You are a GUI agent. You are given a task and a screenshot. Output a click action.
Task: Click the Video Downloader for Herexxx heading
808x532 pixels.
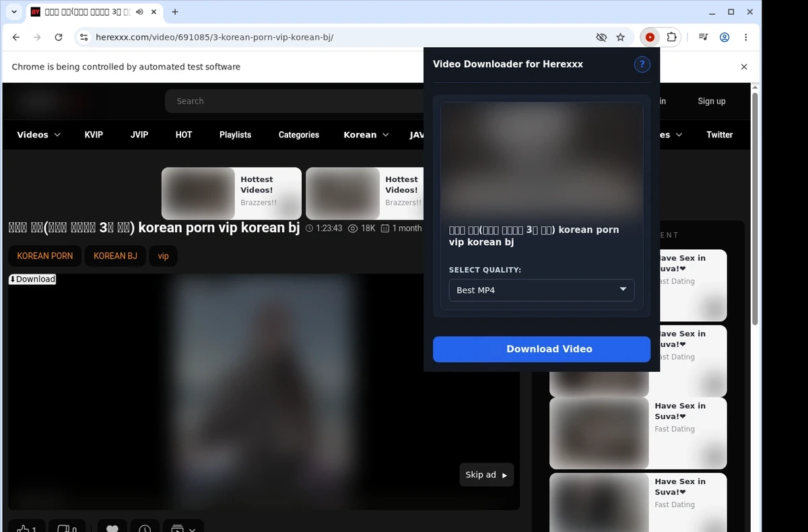coord(508,65)
